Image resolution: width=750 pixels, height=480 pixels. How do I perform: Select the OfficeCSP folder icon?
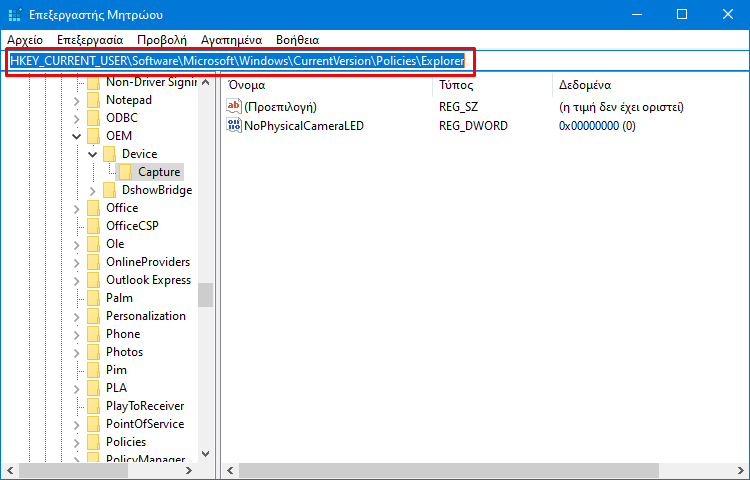click(93, 226)
